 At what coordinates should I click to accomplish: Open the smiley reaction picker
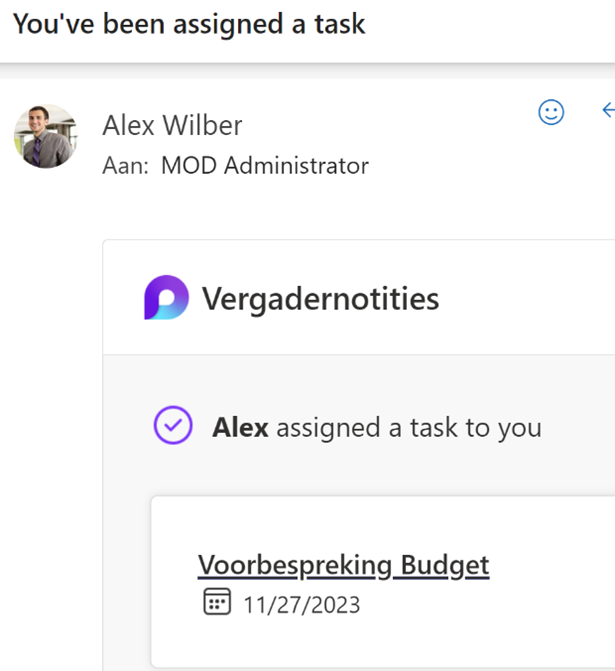pos(551,112)
